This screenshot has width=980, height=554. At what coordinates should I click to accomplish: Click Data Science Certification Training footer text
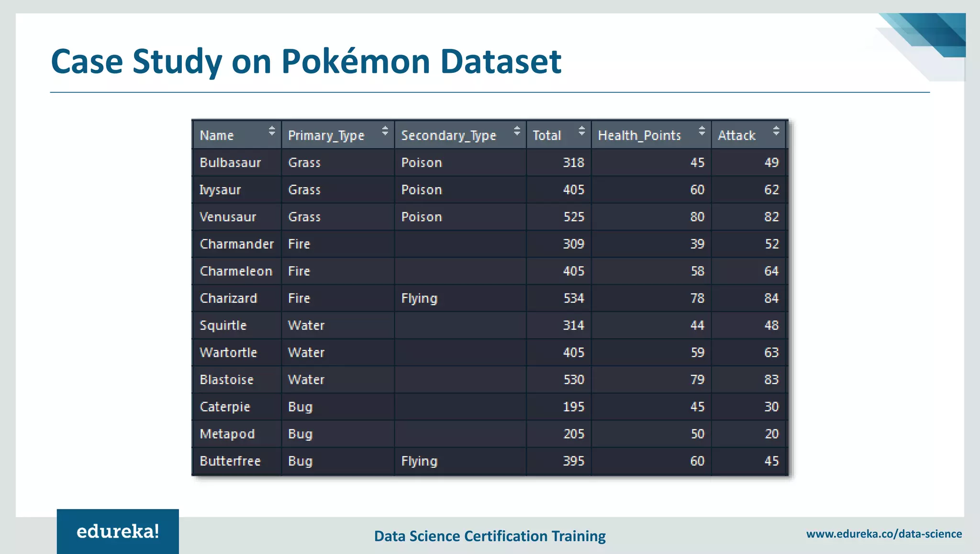point(490,536)
